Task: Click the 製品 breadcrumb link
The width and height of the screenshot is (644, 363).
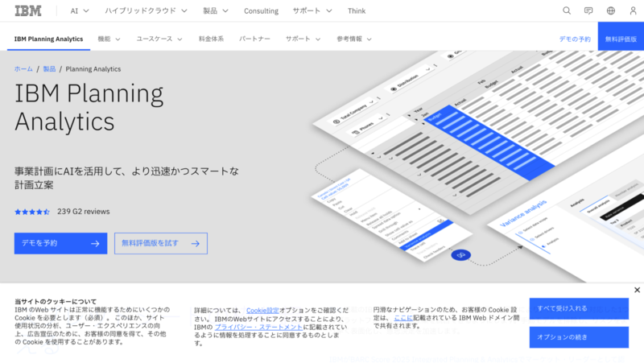Action: coord(49,69)
